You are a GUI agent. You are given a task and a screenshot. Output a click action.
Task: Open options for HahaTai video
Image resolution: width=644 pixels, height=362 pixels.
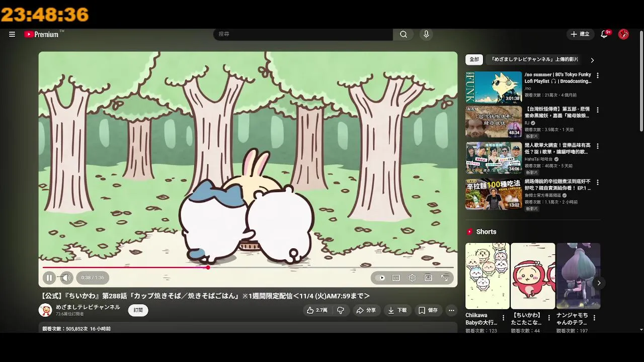click(x=597, y=146)
